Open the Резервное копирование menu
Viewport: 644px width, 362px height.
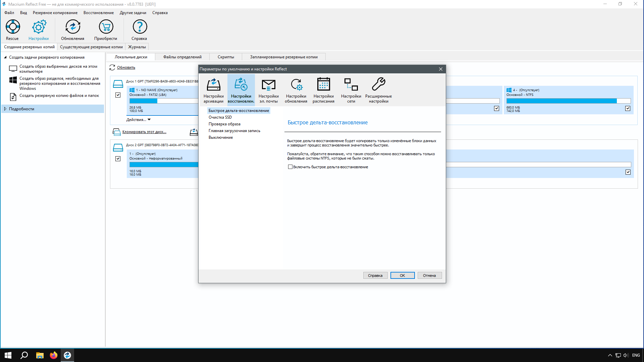point(55,13)
